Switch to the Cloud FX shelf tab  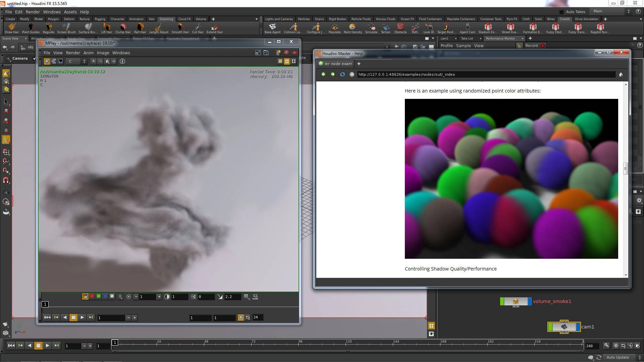[x=184, y=19]
